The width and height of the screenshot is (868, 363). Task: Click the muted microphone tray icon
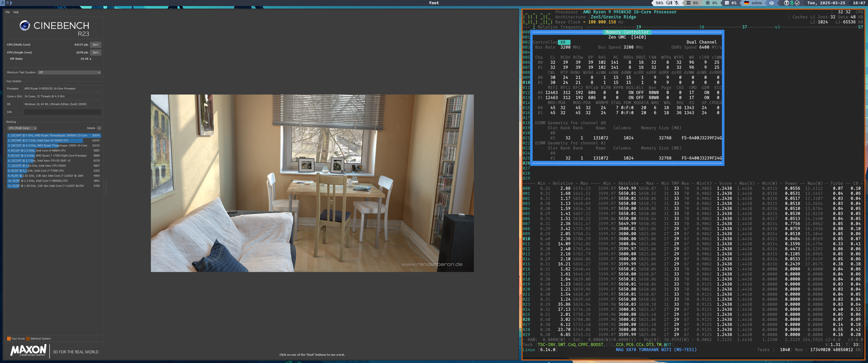point(676,3)
